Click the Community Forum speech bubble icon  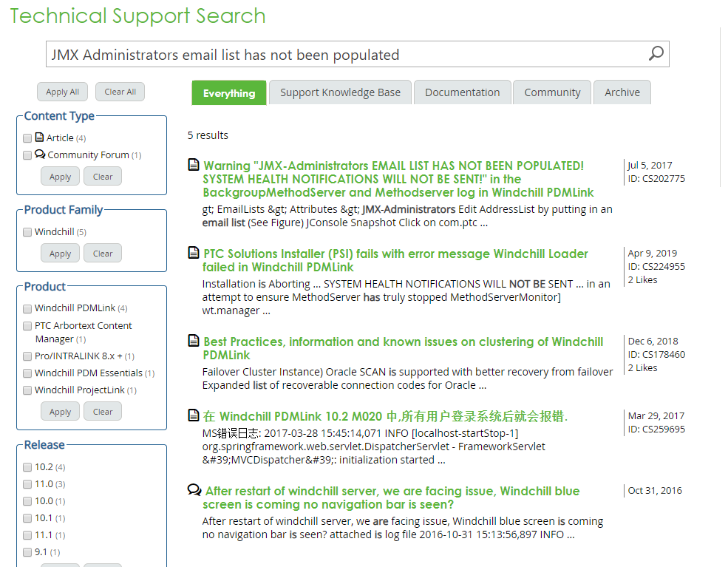coord(40,155)
